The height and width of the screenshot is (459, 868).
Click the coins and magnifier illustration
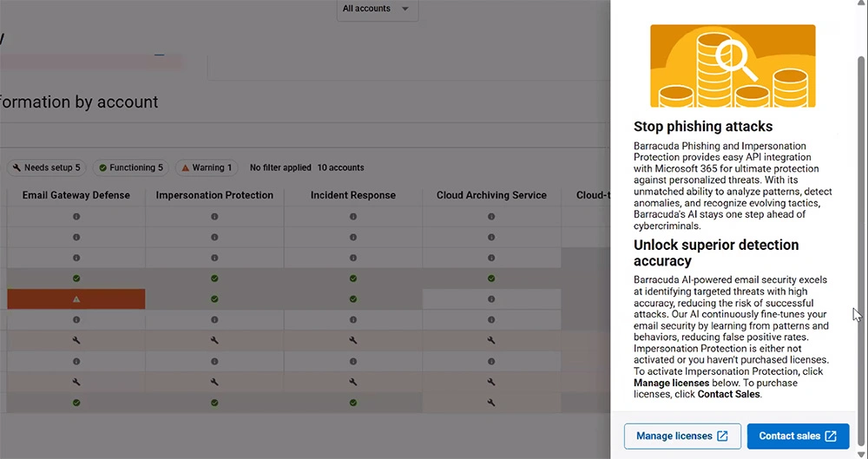(733, 66)
